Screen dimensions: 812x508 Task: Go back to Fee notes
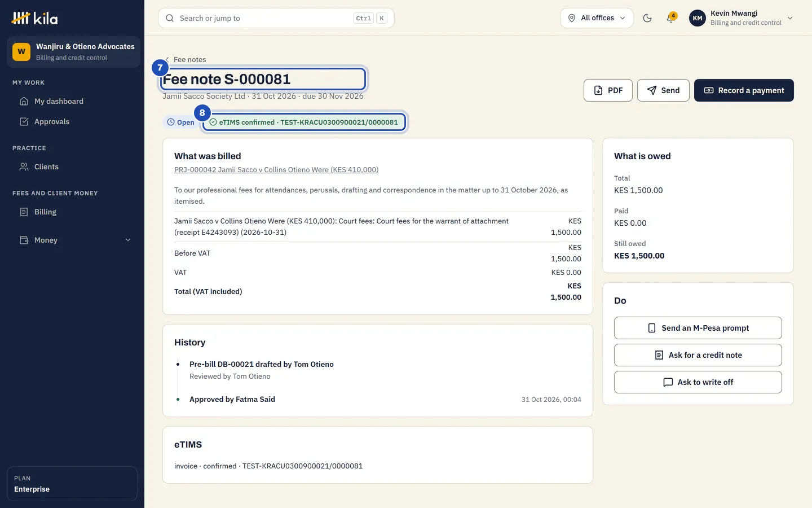(186, 59)
